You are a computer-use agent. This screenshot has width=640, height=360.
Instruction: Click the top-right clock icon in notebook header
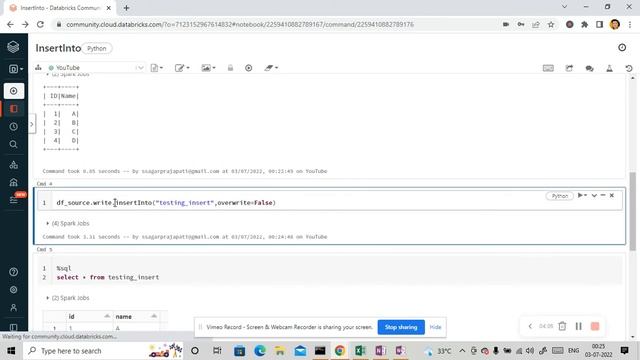click(622, 48)
